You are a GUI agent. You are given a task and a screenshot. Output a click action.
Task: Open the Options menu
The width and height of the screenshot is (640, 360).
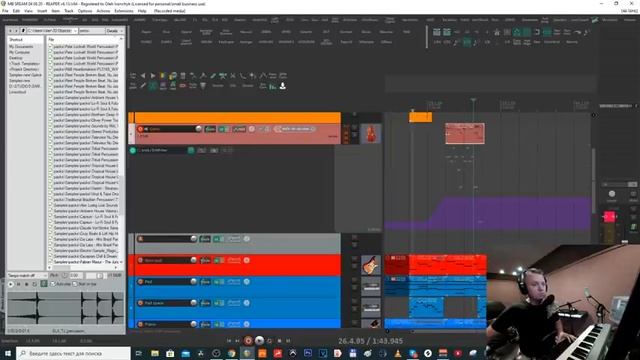pyautogui.click(x=84, y=11)
